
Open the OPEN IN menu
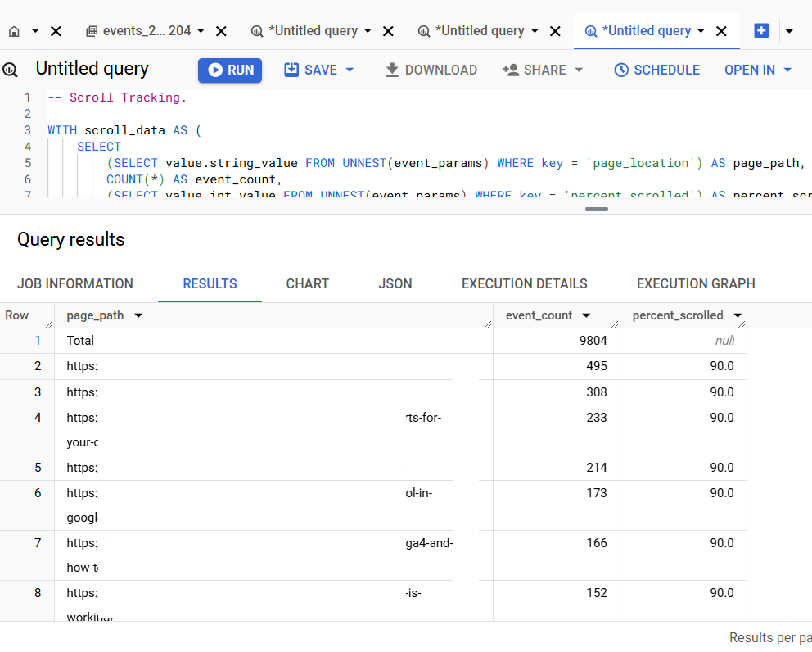[758, 70]
